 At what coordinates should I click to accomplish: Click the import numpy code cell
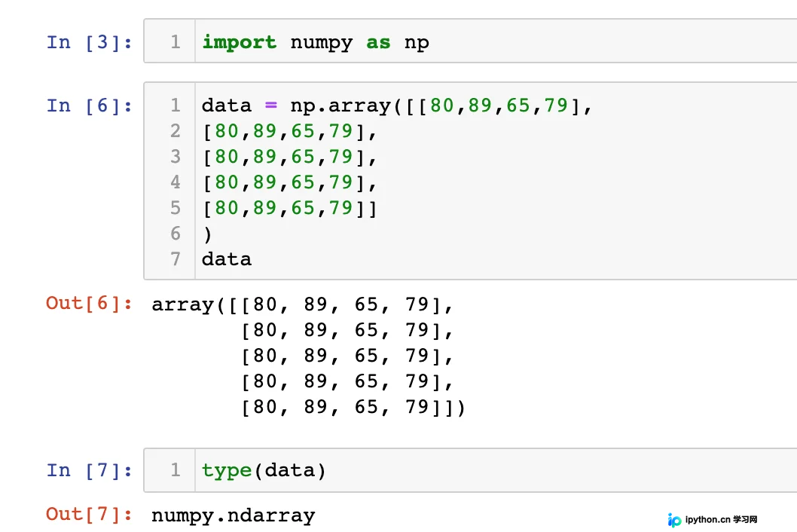(x=470, y=41)
